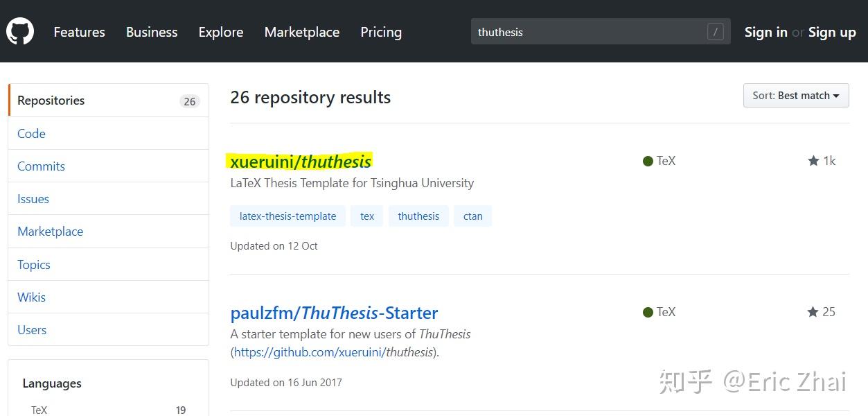Open the paulzfm/ThuThesis-Starter repository
868x416 pixels.
click(334, 313)
